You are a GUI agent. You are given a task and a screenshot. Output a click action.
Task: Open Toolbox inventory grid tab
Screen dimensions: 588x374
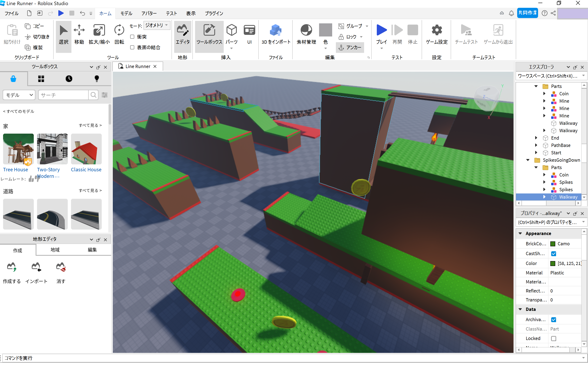coord(41,79)
